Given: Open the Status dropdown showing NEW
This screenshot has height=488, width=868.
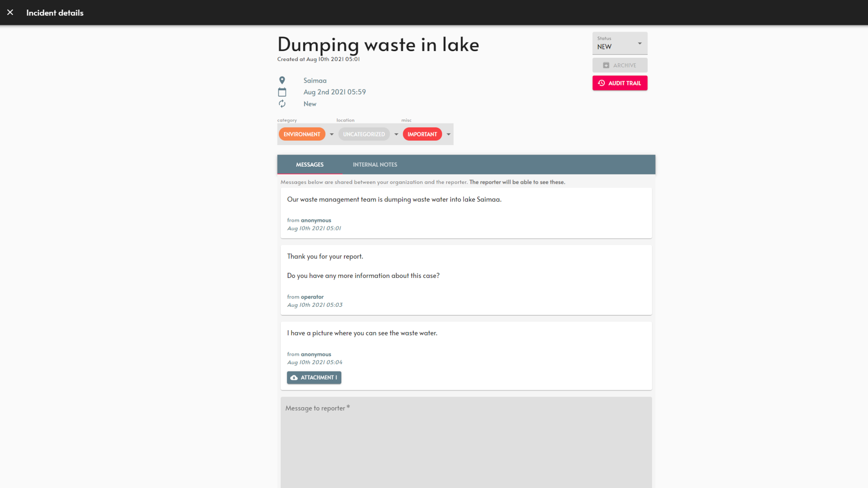Looking at the screenshot, I should point(620,43).
